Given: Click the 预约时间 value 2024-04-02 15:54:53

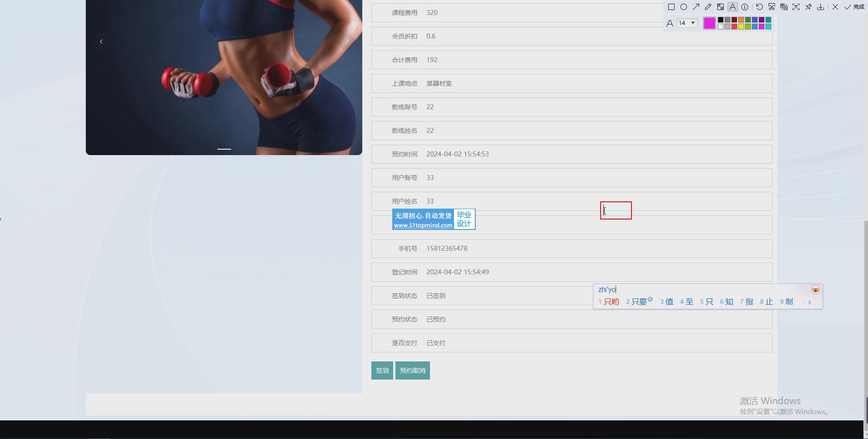Looking at the screenshot, I should 458,154.
